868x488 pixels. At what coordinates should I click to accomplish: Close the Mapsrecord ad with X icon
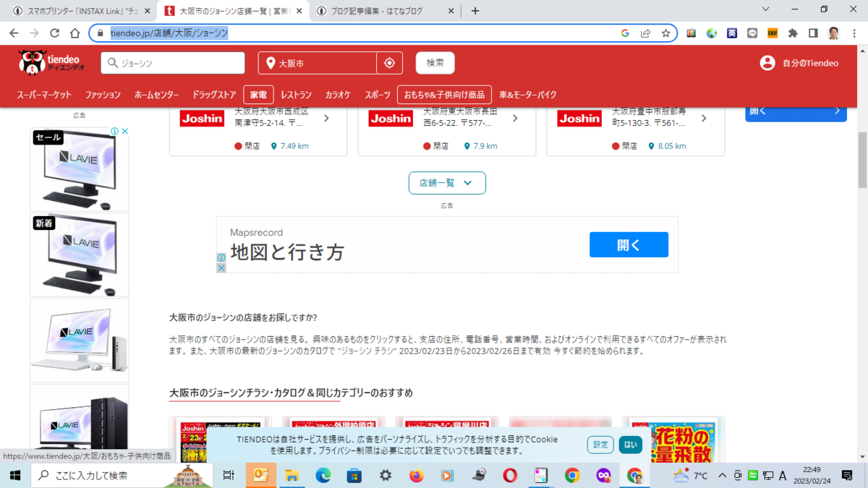(x=221, y=267)
